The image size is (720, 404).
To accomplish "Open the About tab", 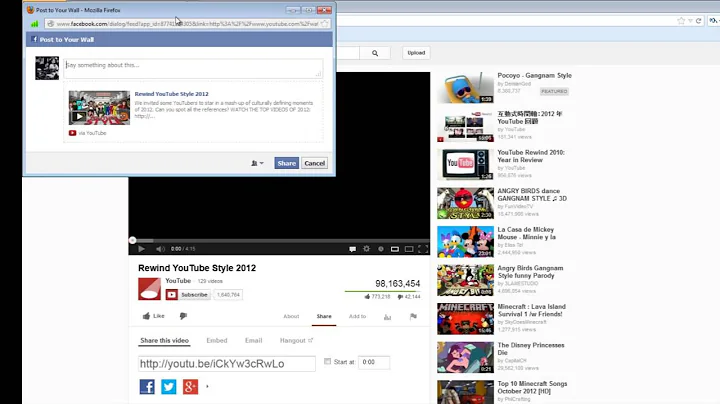I will pos(291,316).
